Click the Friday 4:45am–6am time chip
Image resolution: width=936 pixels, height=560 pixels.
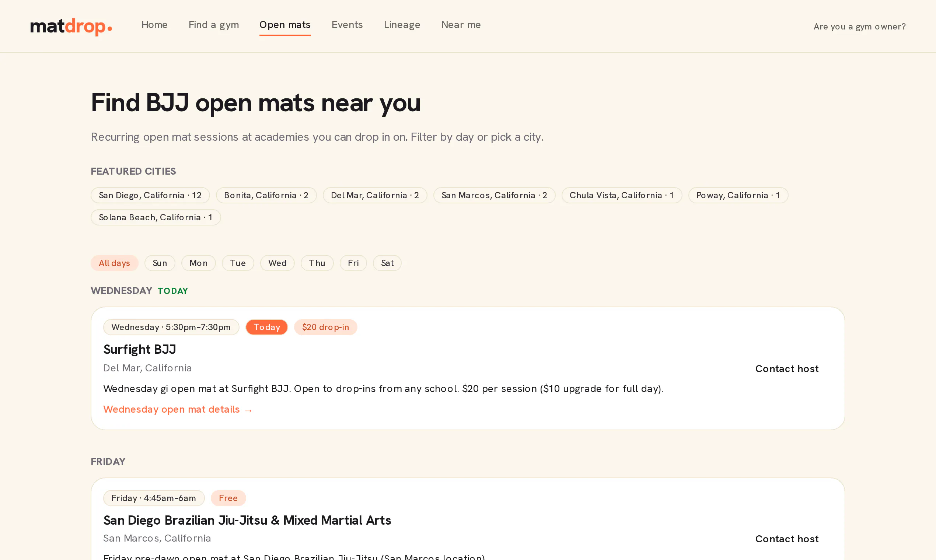(x=154, y=498)
